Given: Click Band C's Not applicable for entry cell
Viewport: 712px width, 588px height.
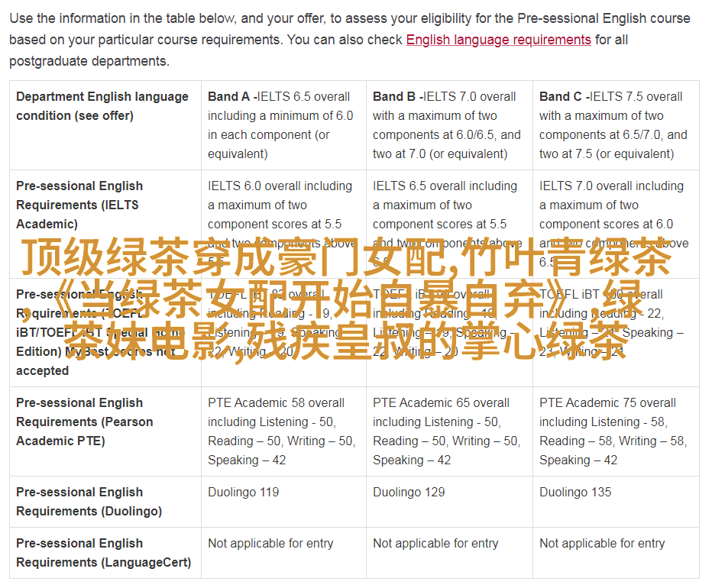Looking at the screenshot, I should (x=602, y=544).
